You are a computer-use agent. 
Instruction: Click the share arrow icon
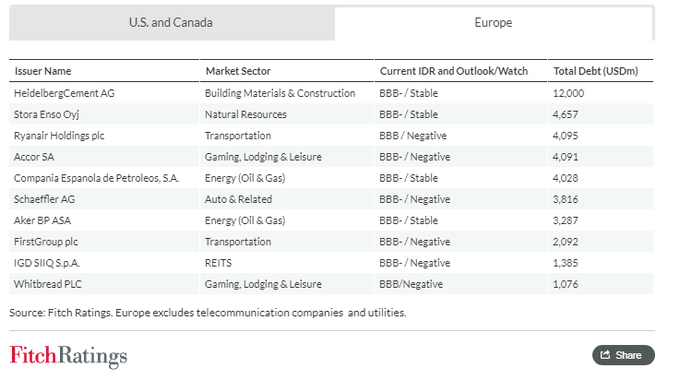click(605, 355)
